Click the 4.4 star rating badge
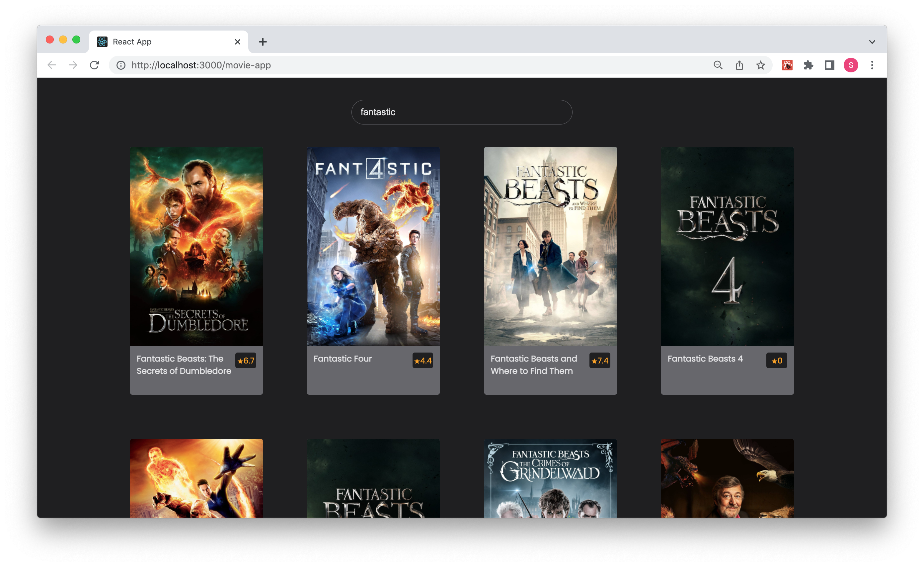Image resolution: width=924 pixels, height=567 pixels. tap(423, 361)
